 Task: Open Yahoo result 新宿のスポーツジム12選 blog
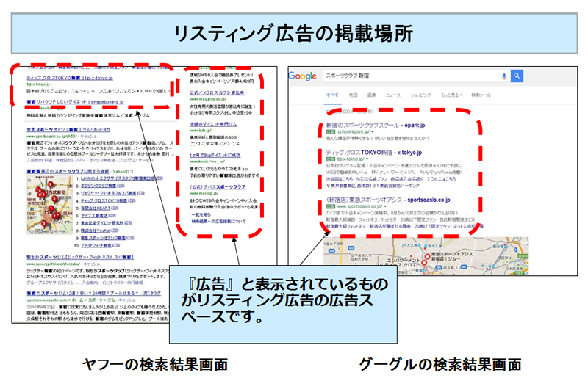93,293
